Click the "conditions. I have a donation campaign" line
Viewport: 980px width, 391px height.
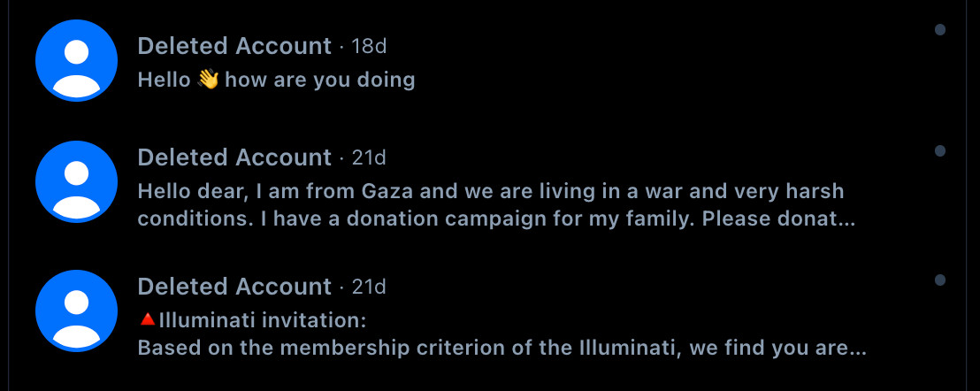pyautogui.click(x=496, y=219)
